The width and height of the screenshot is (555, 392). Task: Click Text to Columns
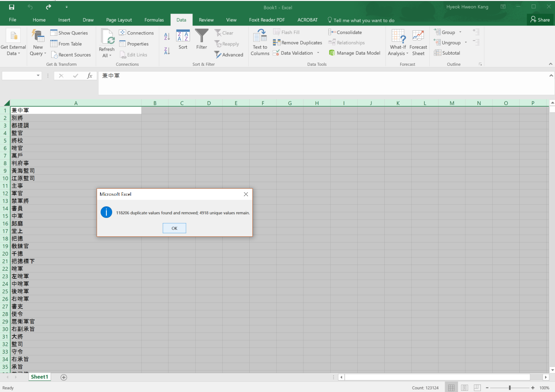pos(260,43)
